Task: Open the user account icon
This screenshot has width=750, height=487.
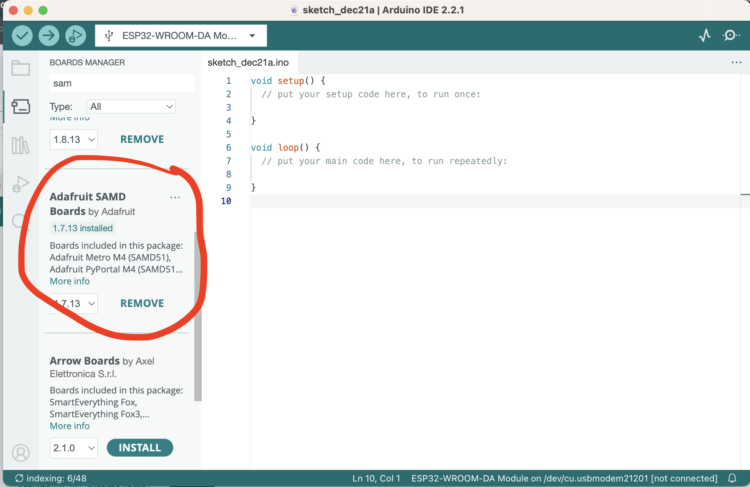Action: pos(21,453)
